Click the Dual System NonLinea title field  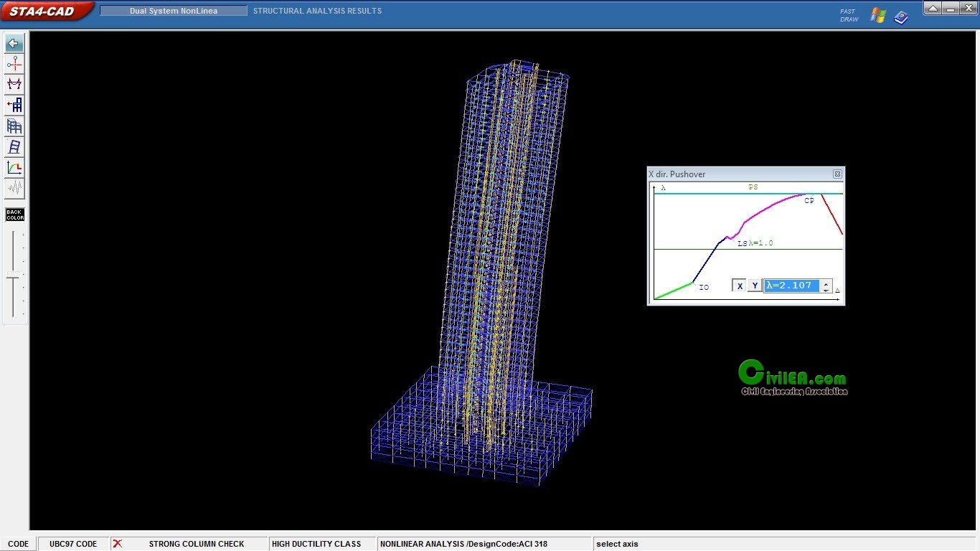click(x=174, y=11)
